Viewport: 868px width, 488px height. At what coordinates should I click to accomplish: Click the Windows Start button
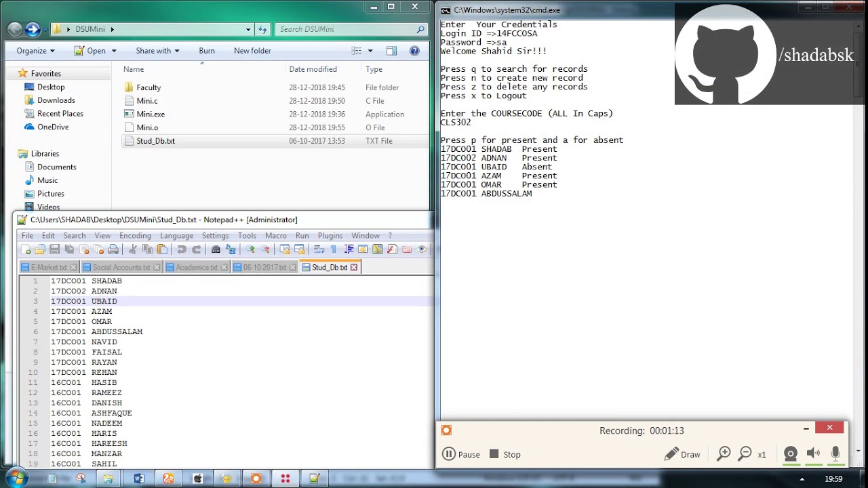(x=16, y=479)
